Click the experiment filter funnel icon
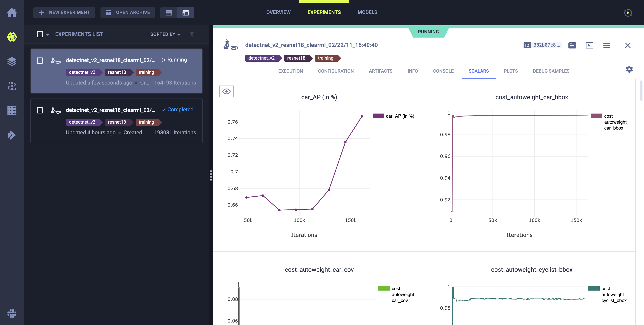This screenshot has width=644, height=325. (x=192, y=34)
